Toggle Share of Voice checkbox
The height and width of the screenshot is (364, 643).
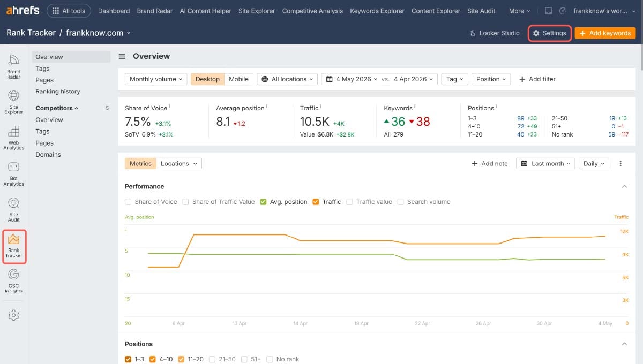(128, 202)
